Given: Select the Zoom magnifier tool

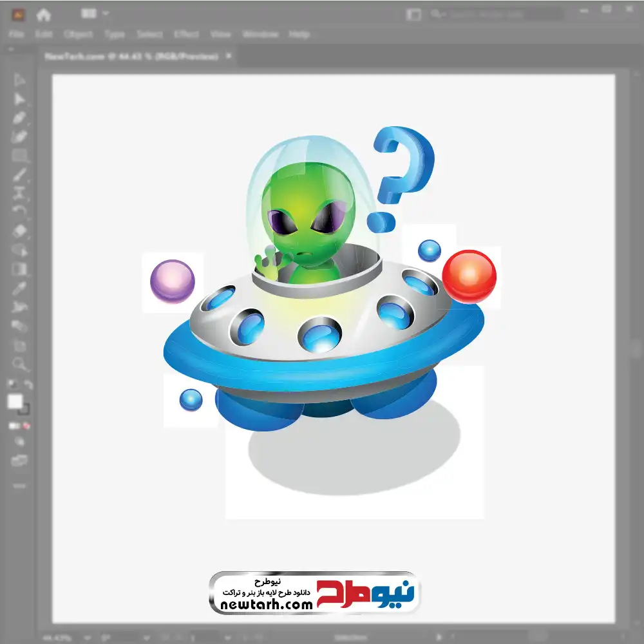Looking at the screenshot, I should 19,364.
